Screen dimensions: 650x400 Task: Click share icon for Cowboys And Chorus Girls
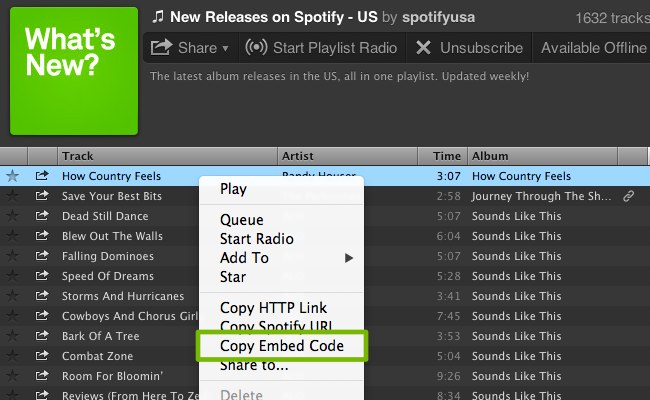42,315
